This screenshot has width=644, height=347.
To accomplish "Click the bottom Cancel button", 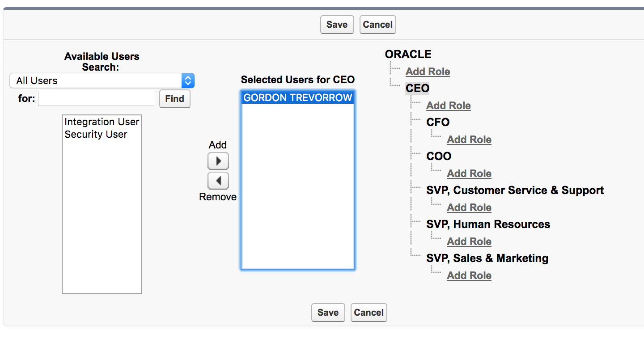I will click(x=369, y=313).
